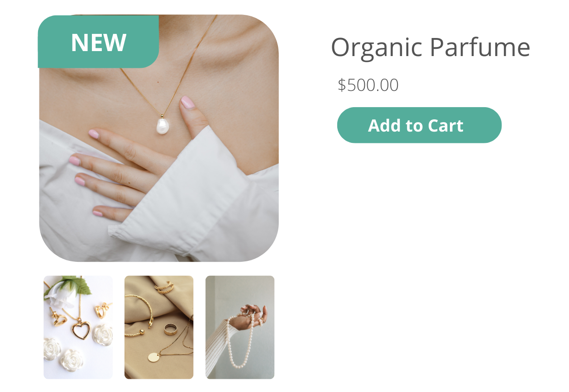Open the heart pendant jewelry thumbnail

(x=78, y=327)
